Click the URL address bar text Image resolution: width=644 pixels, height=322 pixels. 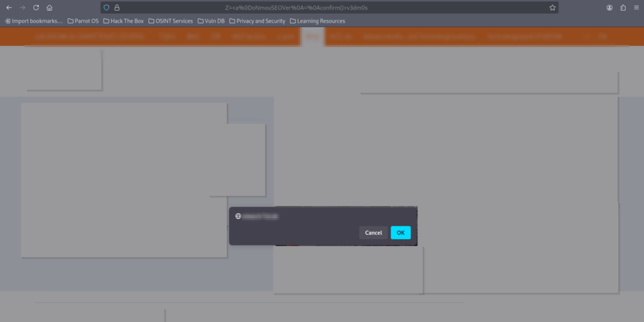click(296, 8)
